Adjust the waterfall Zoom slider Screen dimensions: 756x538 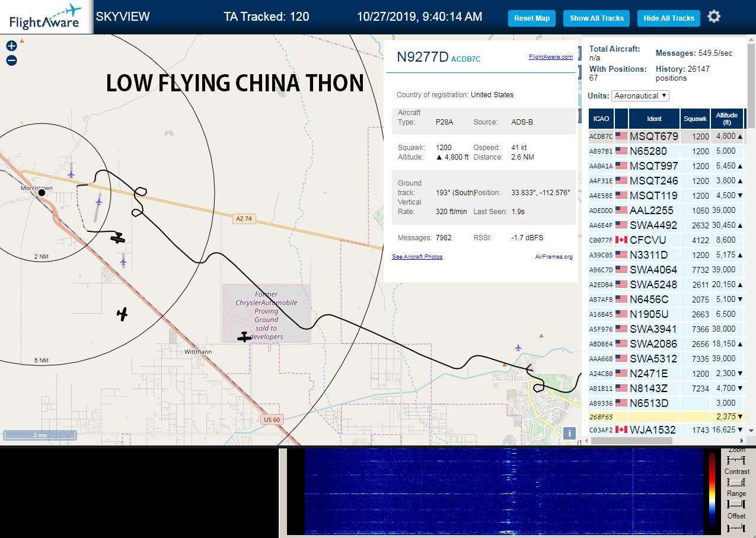tap(736, 461)
